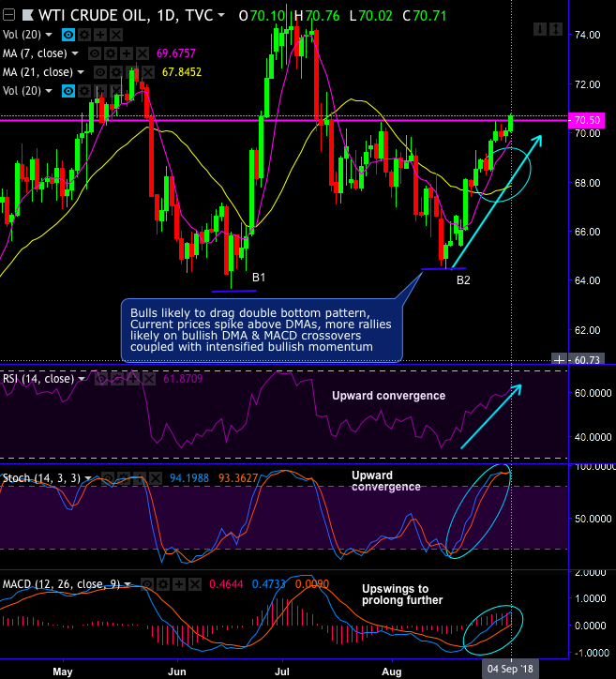Remove the Stoch (14, 3, 3) indicator
Viewport: 616px width, 679px height.
[155, 478]
